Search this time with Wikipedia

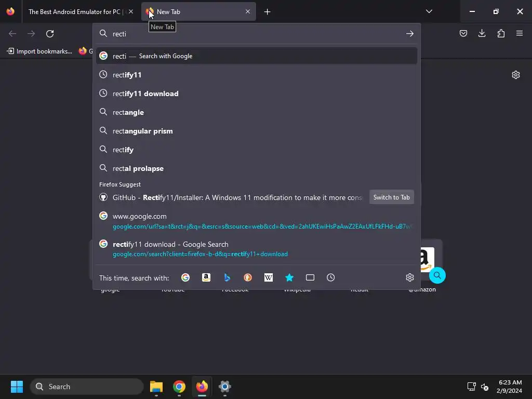click(269, 277)
